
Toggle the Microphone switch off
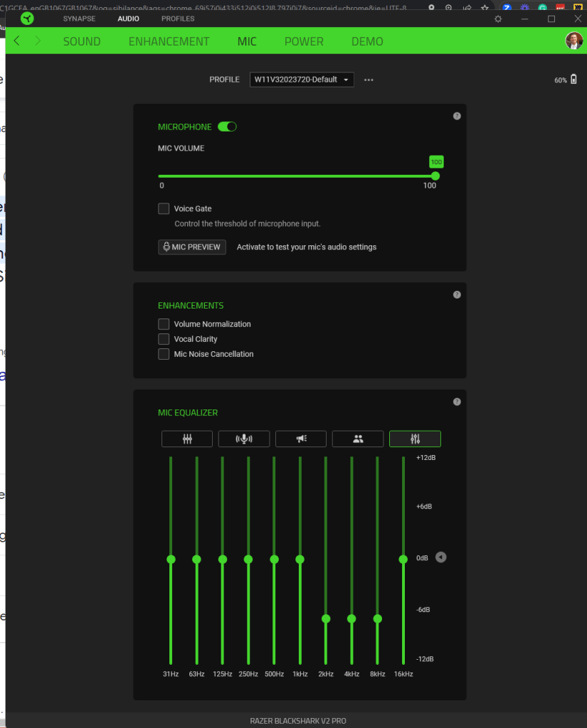[x=227, y=127]
